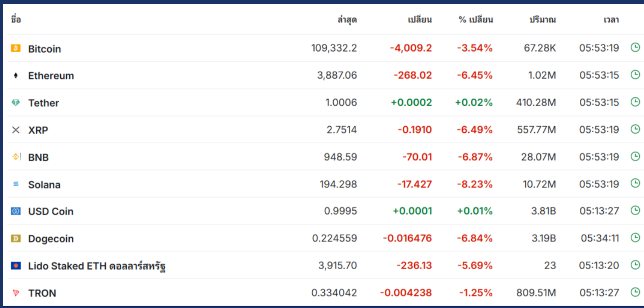Click the green Tether logo icon
The height and width of the screenshot is (308, 644).
pyautogui.click(x=16, y=102)
